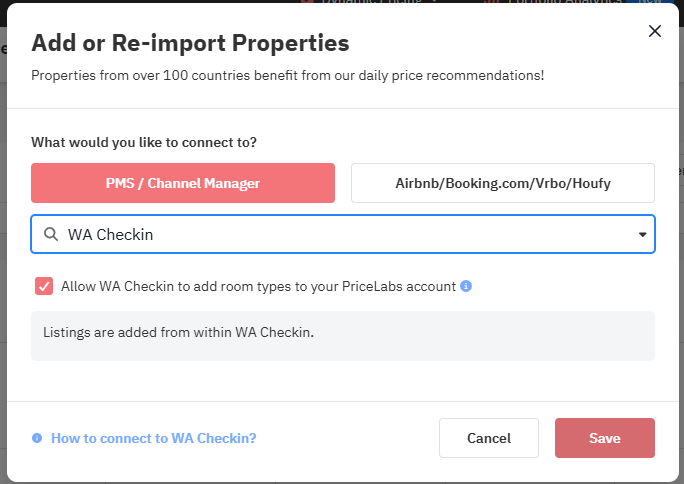Expand the PMS list with the caret arrow
The height and width of the screenshot is (484, 684).
[642, 235]
